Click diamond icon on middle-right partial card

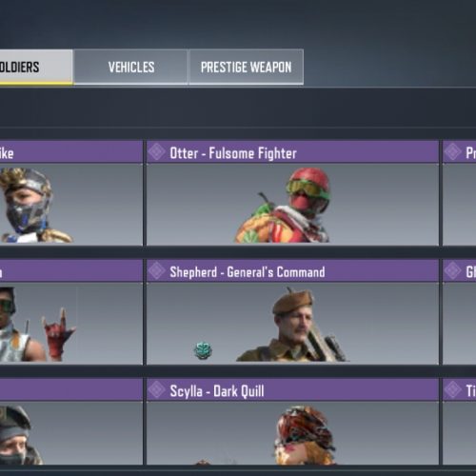(x=452, y=270)
